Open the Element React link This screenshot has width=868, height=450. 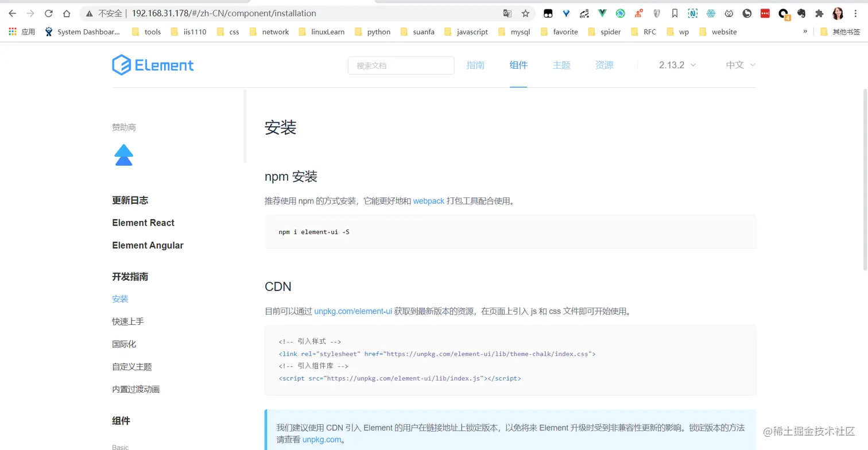(144, 223)
